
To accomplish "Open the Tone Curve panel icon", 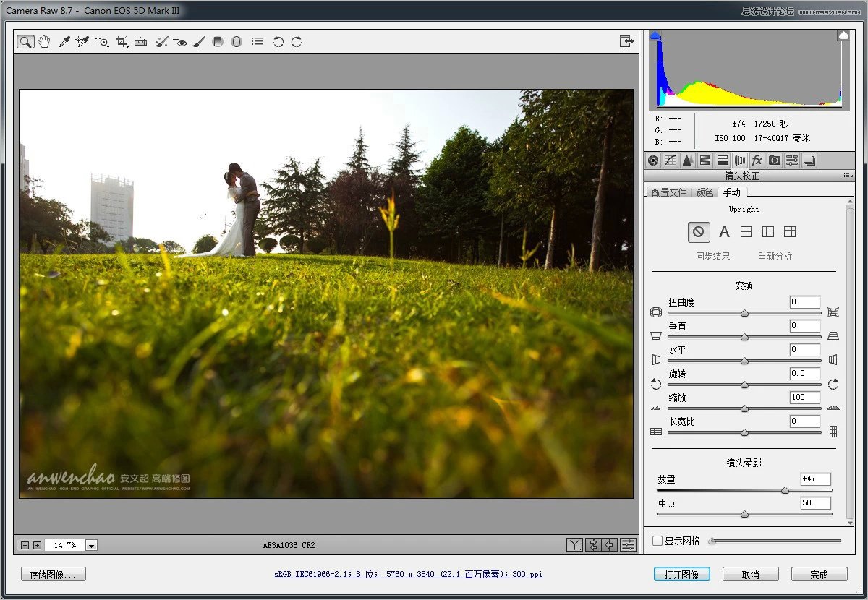I will pos(671,160).
